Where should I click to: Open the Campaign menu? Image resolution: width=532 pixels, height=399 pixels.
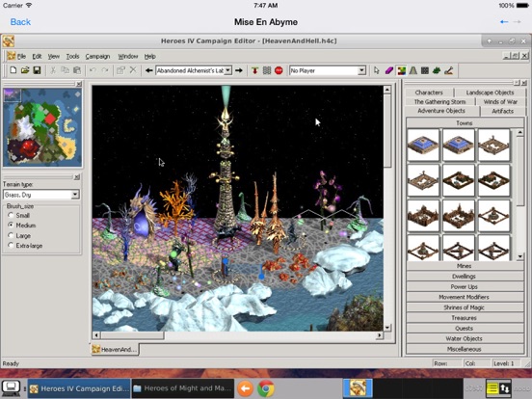click(97, 56)
